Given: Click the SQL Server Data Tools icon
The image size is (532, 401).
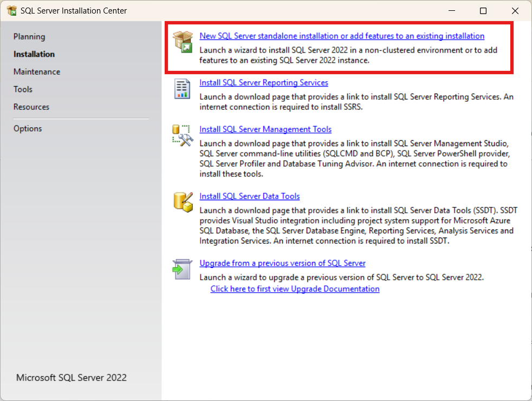Looking at the screenshot, I should (x=183, y=202).
